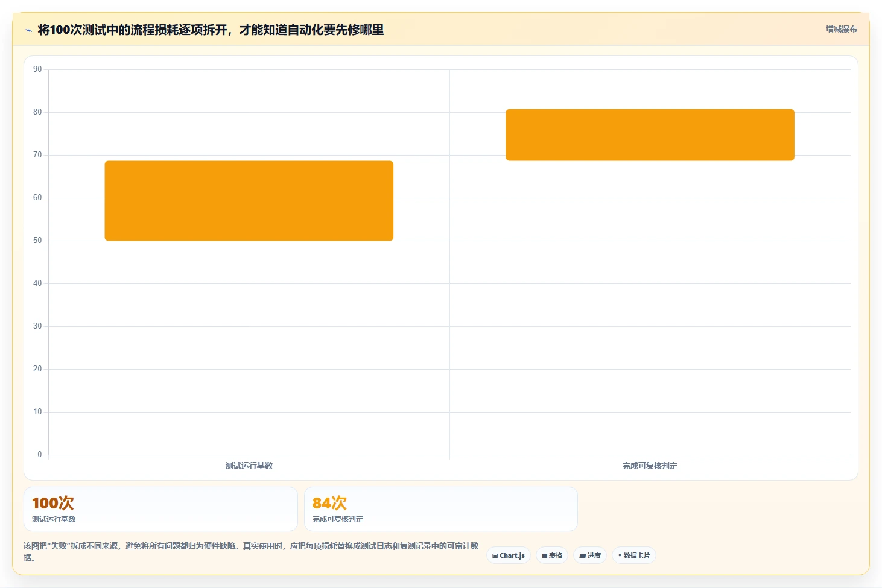
Task: Click the footnote text starting 该图把“失败”拆成不同来源
Action: (x=251, y=552)
